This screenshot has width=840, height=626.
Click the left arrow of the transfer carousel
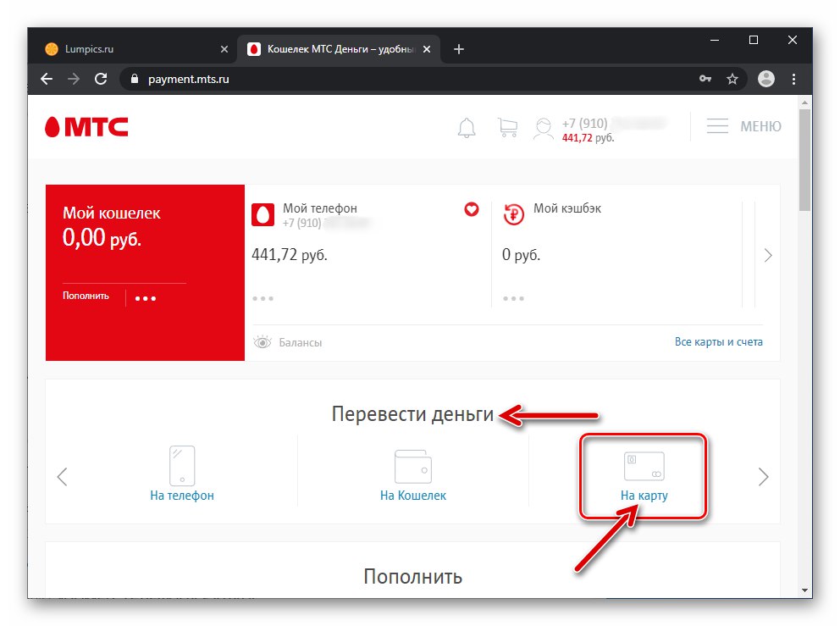pyautogui.click(x=63, y=476)
